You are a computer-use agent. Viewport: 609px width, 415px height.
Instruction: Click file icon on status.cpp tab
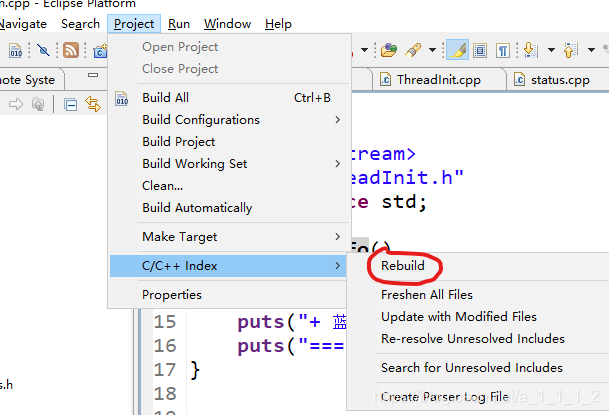519,80
